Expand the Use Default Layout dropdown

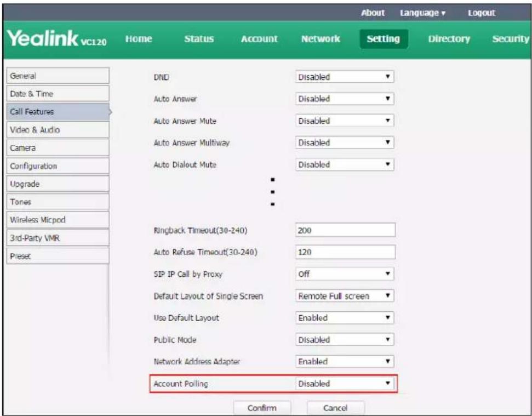(345, 317)
